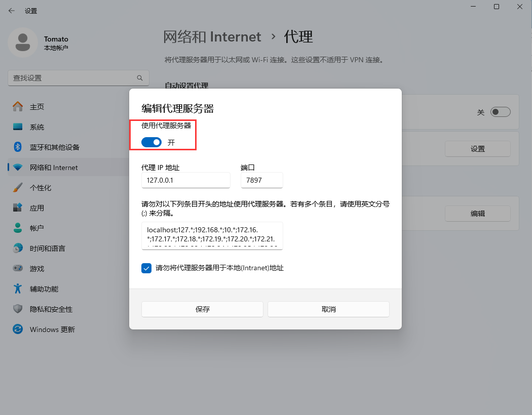The width and height of the screenshot is (532, 415).
Task: Click the search magnifier icon
Action: (x=140, y=78)
